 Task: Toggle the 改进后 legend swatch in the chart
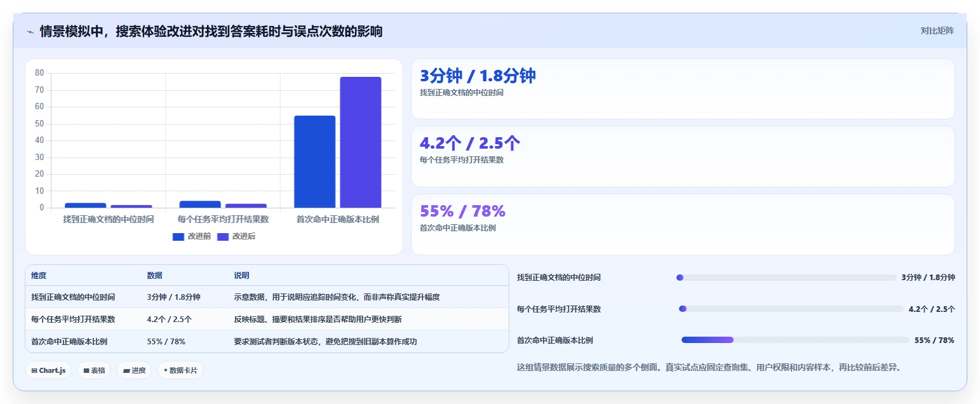click(223, 236)
